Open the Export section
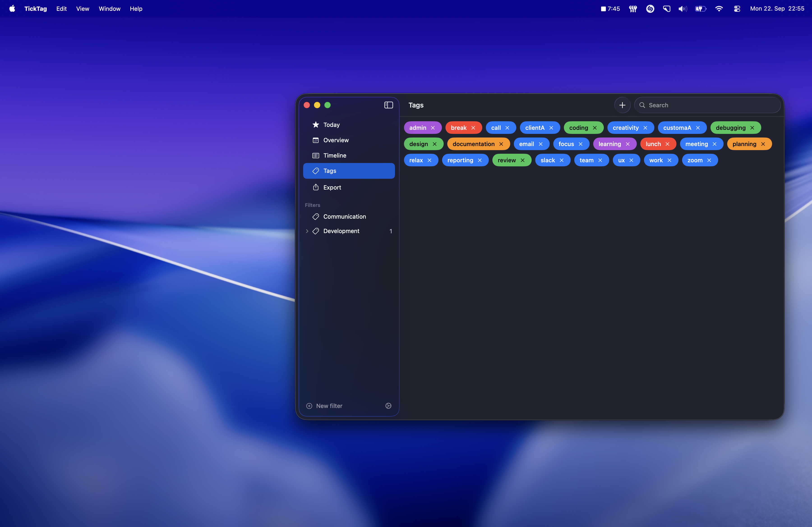 332,188
